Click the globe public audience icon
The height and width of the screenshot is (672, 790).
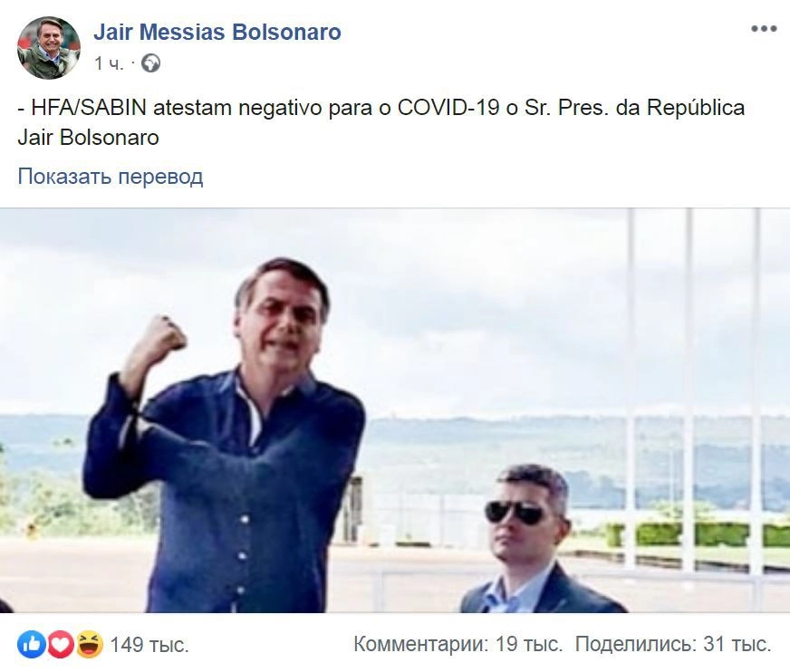150,63
